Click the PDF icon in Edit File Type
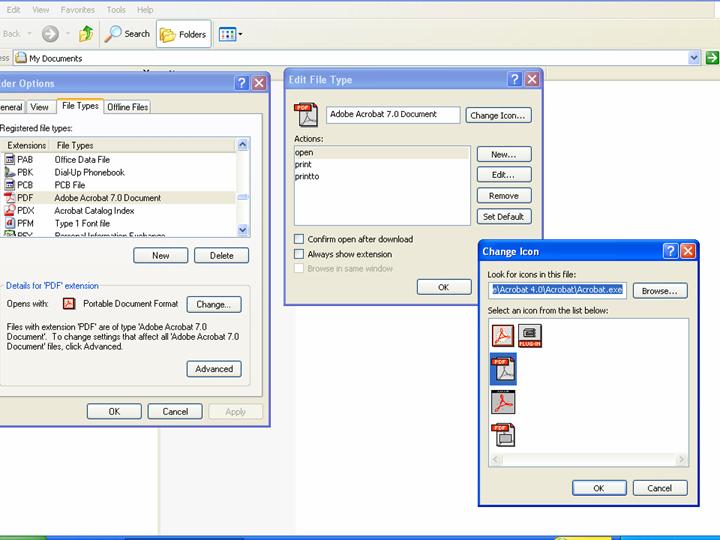 (x=306, y=115)
